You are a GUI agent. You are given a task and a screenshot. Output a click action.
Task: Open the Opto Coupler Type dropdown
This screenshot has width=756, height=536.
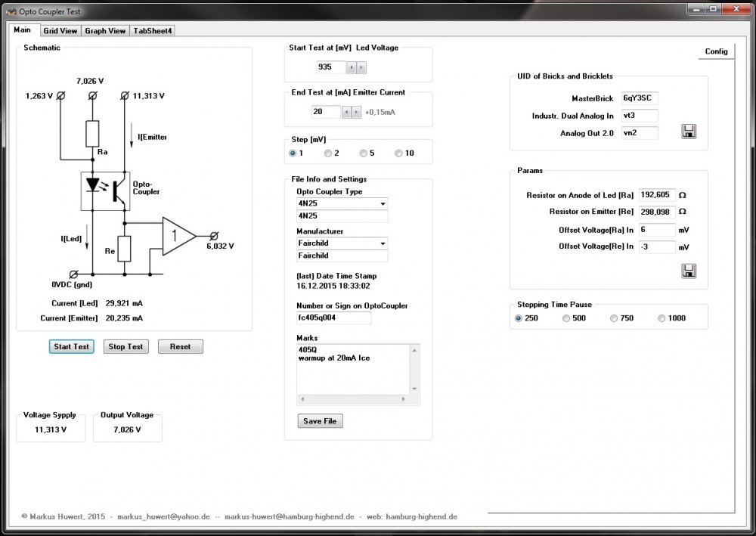tap(383, 204)
